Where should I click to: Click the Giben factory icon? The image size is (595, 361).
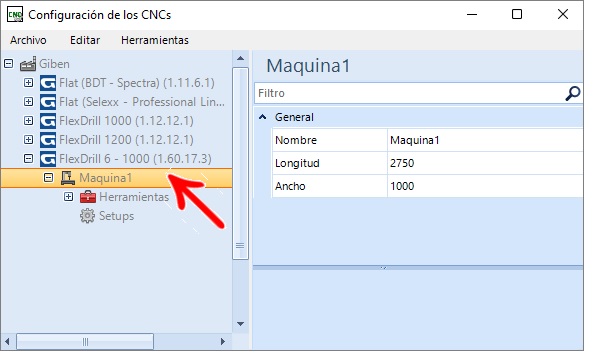pyautogui.click(x=28, y=64)
